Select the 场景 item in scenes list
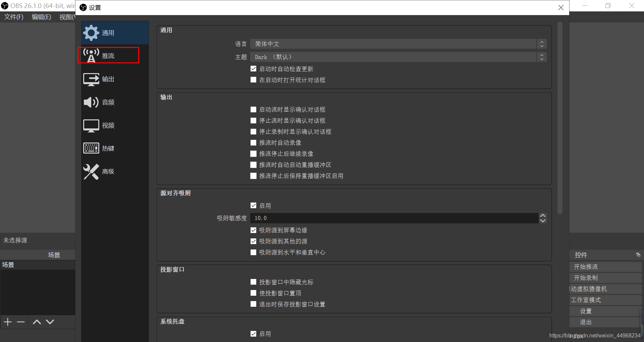Viewport: 644px width, 342px height. [x=38, y=265]
